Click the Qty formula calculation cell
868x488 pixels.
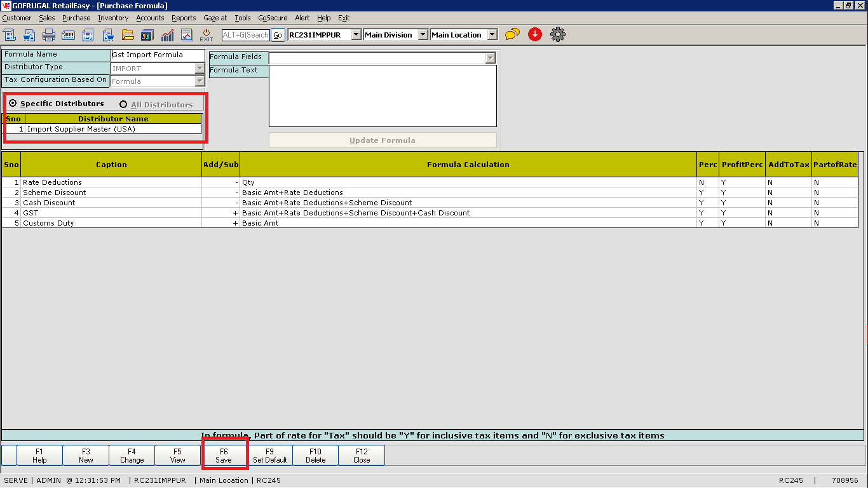point(468,182)
